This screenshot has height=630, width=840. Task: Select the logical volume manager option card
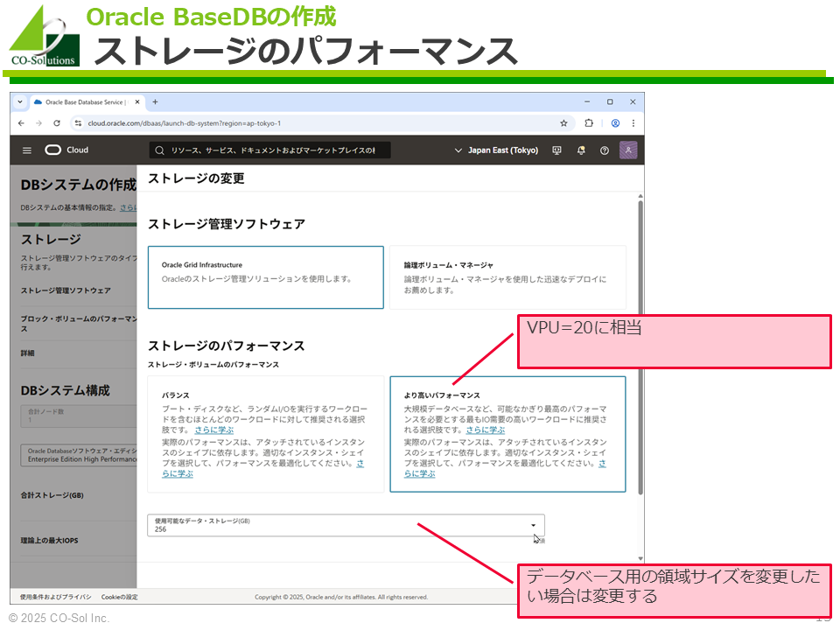(x=507, y=277)
